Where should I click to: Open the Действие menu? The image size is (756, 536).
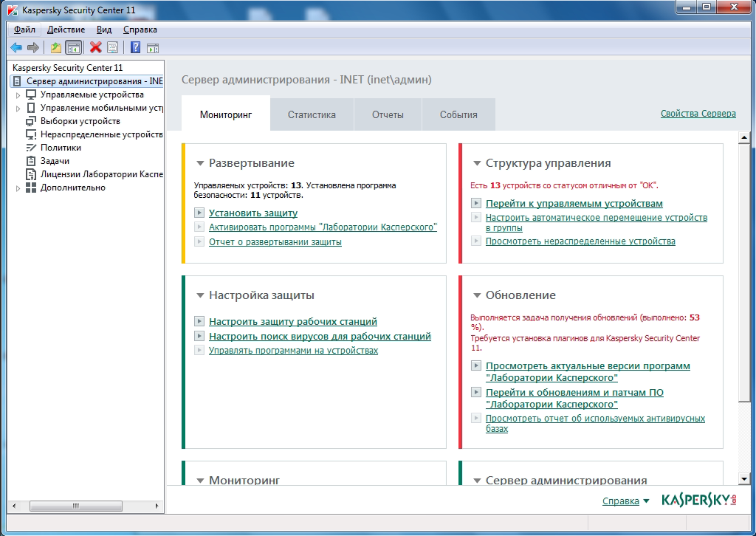pyautogui.click(x=66, y=30)
